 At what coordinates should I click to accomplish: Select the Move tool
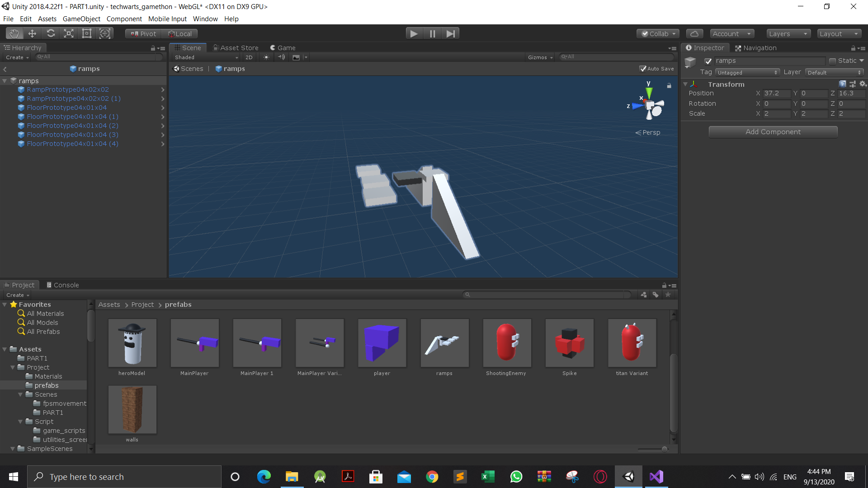point(32,33)
